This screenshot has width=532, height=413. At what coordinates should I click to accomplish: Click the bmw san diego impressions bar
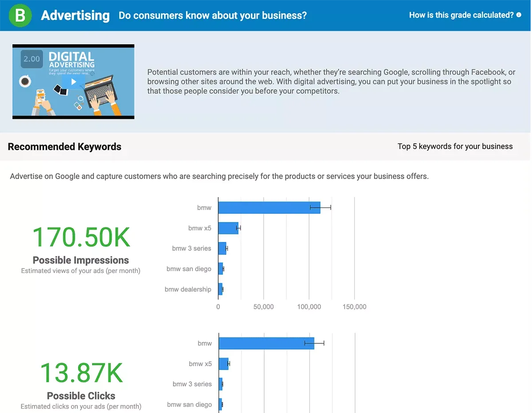pyautogui.click(x=221, y=269)
